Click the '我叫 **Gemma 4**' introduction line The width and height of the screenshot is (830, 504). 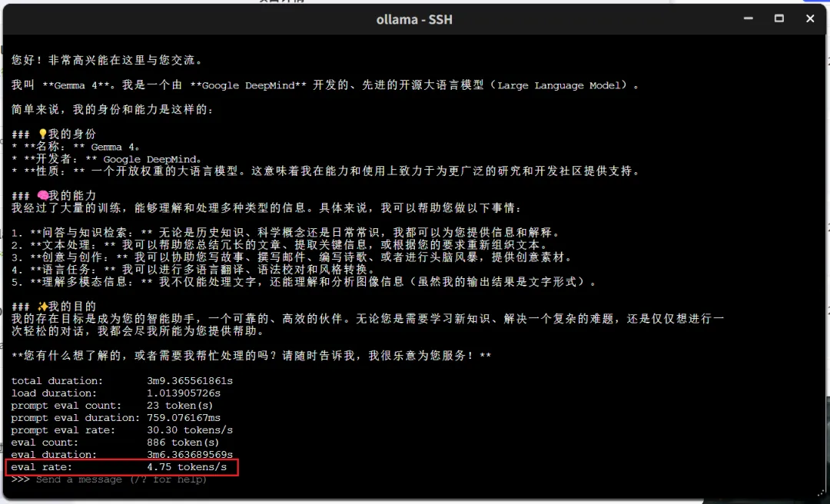coord(326,85)
